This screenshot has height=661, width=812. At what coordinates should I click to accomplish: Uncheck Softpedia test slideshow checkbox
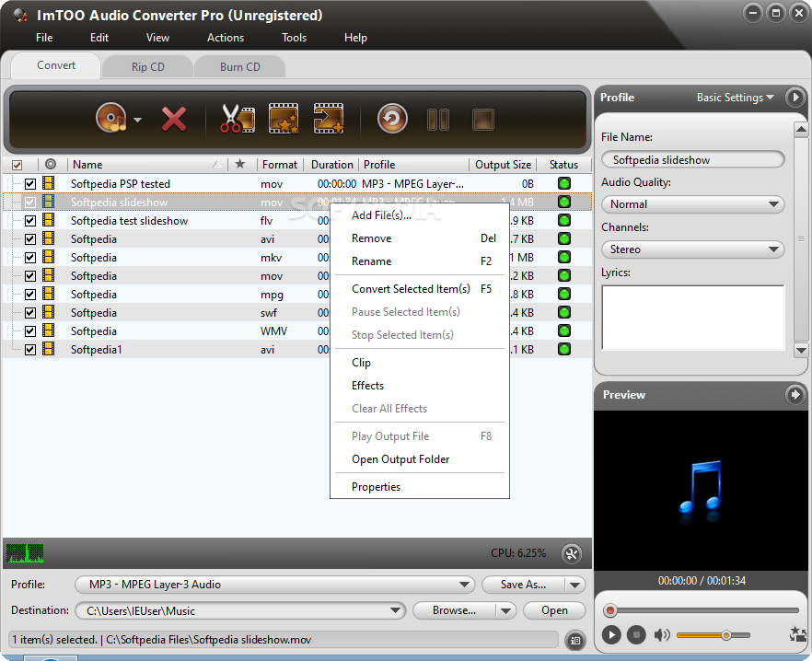tap(30, 221)
